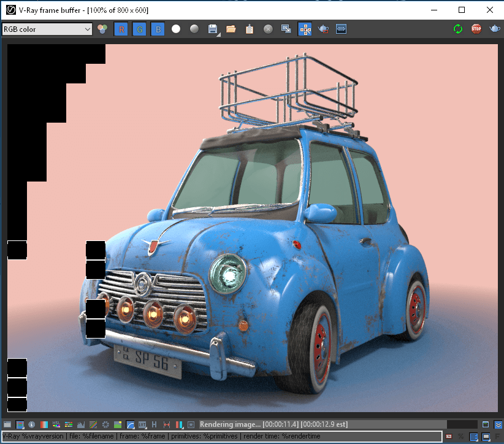This screenshot has height=444, width=504.
Task: Open the LUT correction control
Action: point(143,424)
